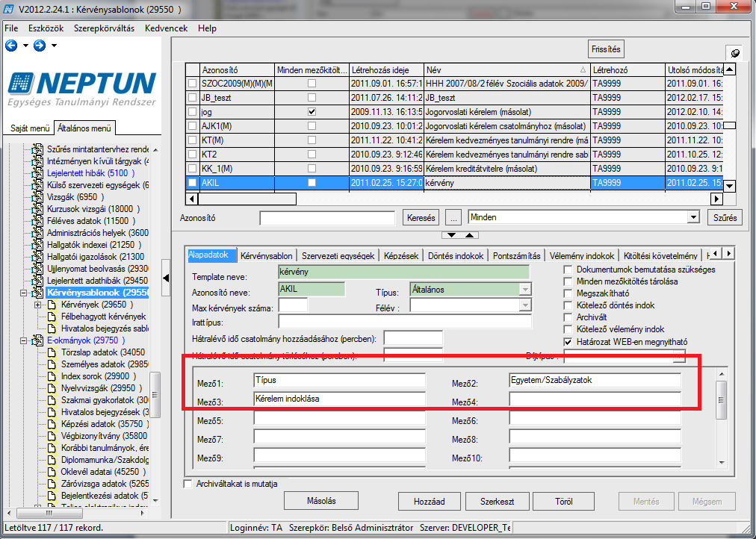This screenshot has height=539, width=756.
Task: Toggle the Megszakítható checkbox
Action: pyautogui.click(x=568, y=293)
